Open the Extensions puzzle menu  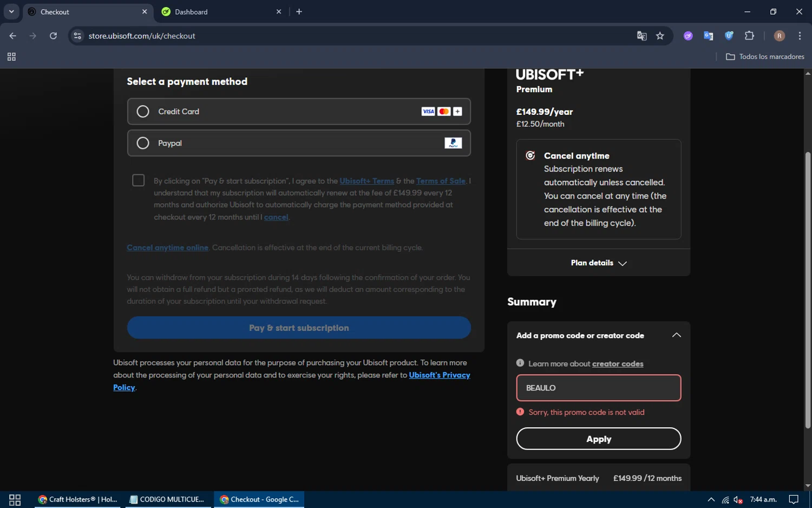[x=750, y=36]
